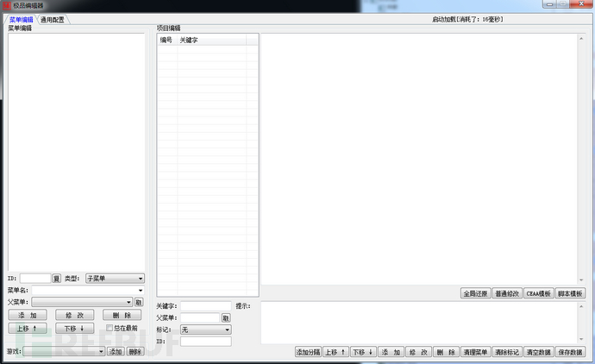Click the script editor scrollbar down arrow
595x364 pixels.
click(x=581, y=280)
